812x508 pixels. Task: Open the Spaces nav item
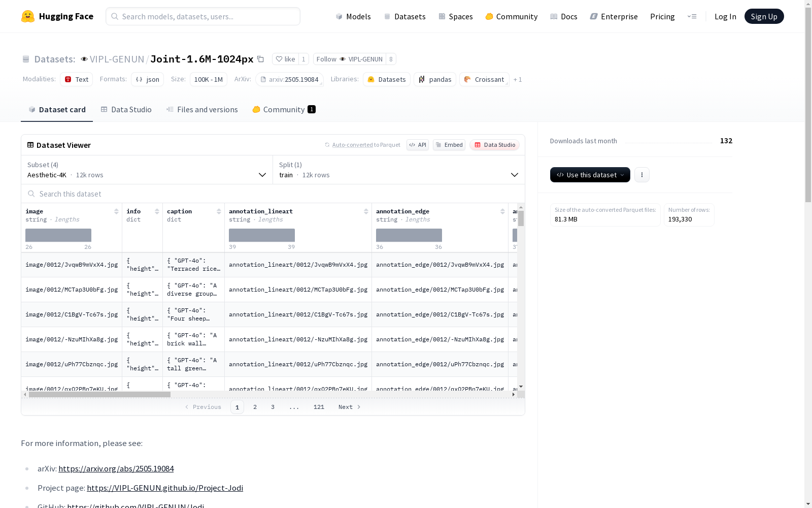456,16
